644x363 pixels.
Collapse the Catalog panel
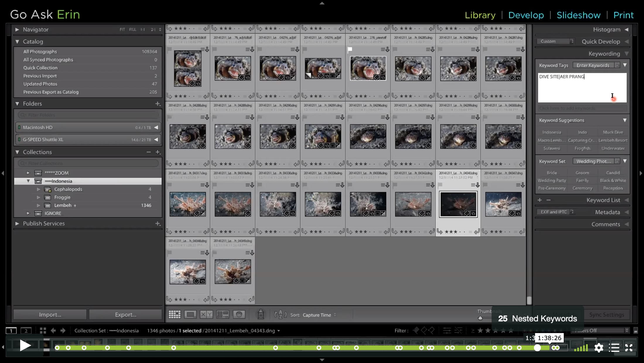pos(17,42)
